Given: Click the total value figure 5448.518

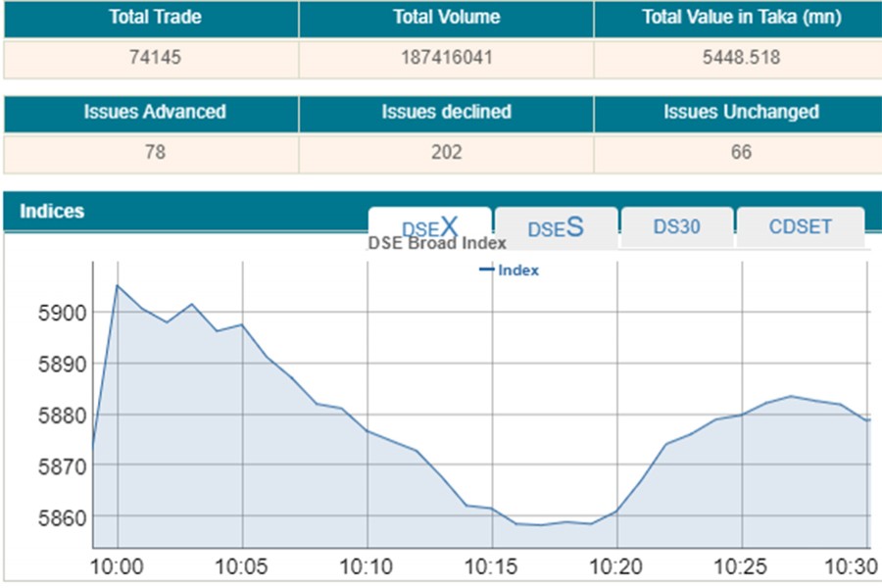Looking at the screenshot, I should (740, 58).
